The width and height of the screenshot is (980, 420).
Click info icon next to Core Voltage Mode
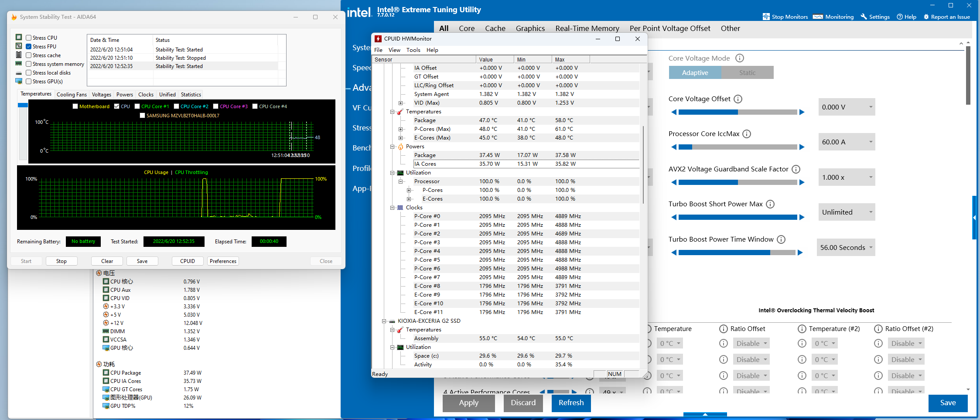(x=740, y=58)
